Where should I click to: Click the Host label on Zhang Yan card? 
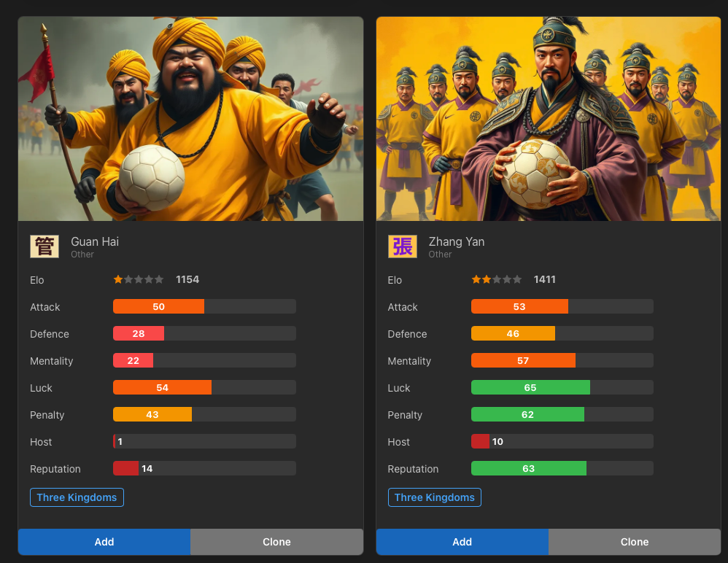[x=399, y=442]
